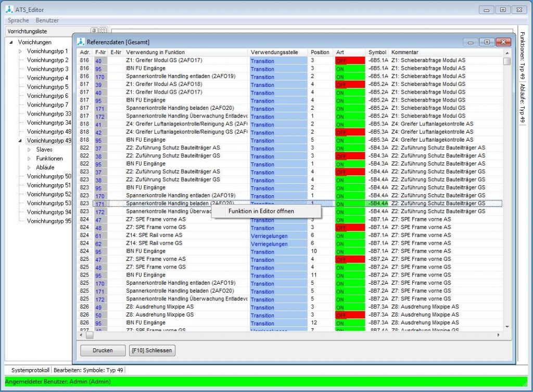
Task: Toggle the OFF cell for Z8 Ausdrehung Mixpipe GS
Action: tap(350, 315)
